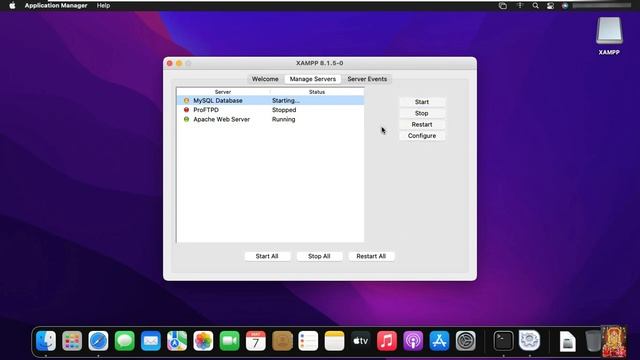Screen dimensions: 640x360
Task: Click the Start button
Action: (422, 102)
